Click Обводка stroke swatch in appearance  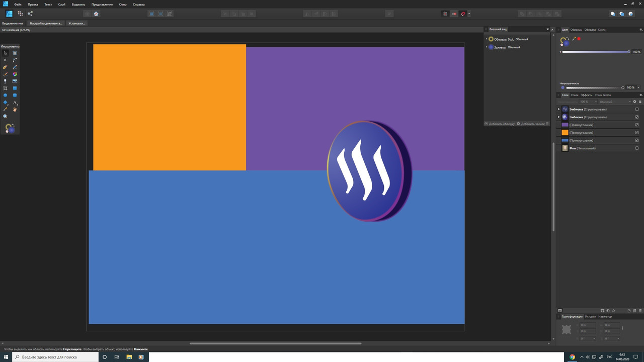[491, 39]
